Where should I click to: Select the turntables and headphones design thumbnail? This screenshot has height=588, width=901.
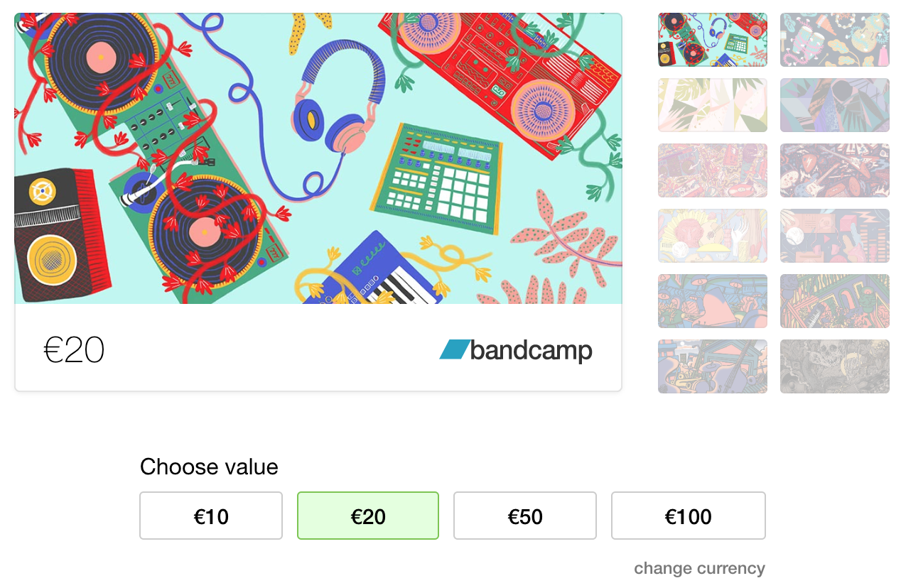point(713,40)
